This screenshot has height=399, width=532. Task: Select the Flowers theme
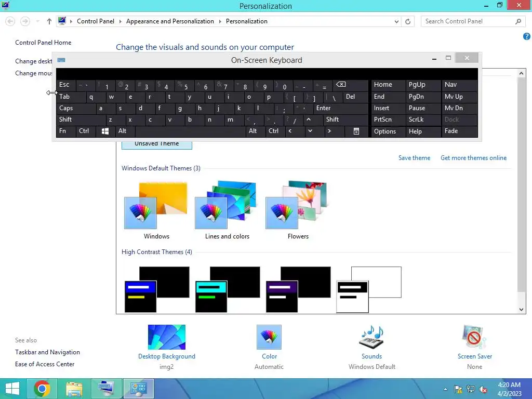coord(298,210)
